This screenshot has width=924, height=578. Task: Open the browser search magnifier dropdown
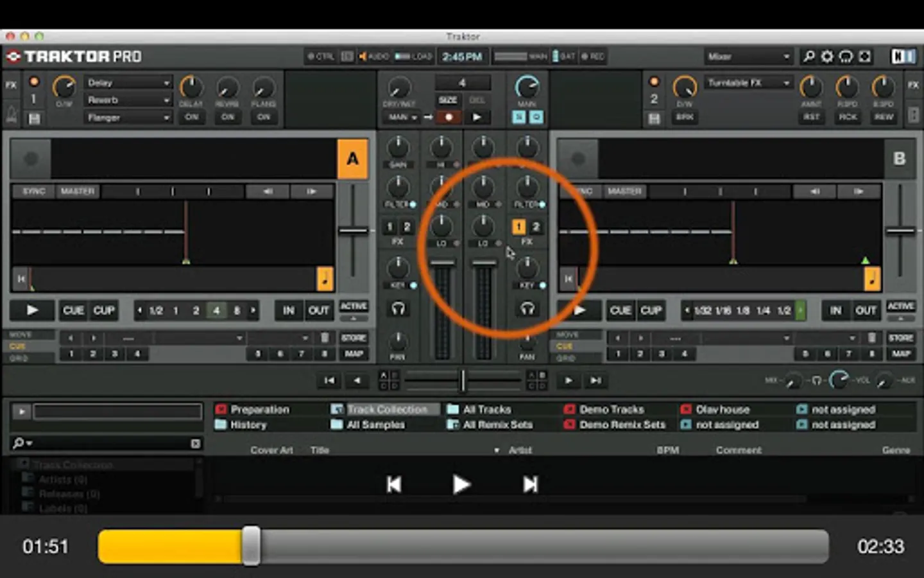22,443
